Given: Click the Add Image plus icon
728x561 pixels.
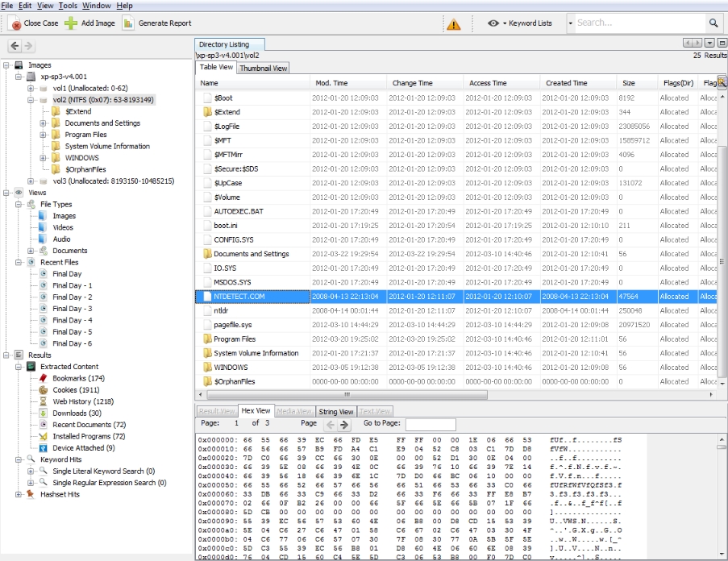Looking at the screenshot, I should coord(72,23).
